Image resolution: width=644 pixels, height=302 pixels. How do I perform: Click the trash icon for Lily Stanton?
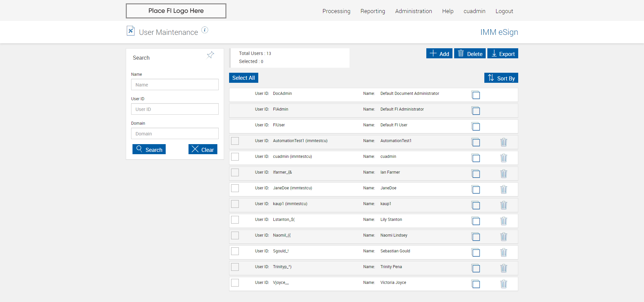coord(503,221)
